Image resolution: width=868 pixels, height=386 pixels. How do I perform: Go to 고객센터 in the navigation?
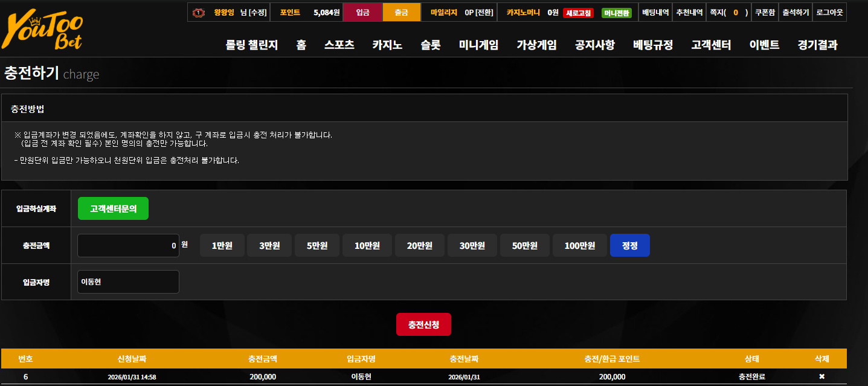click(x=711, y=45)
